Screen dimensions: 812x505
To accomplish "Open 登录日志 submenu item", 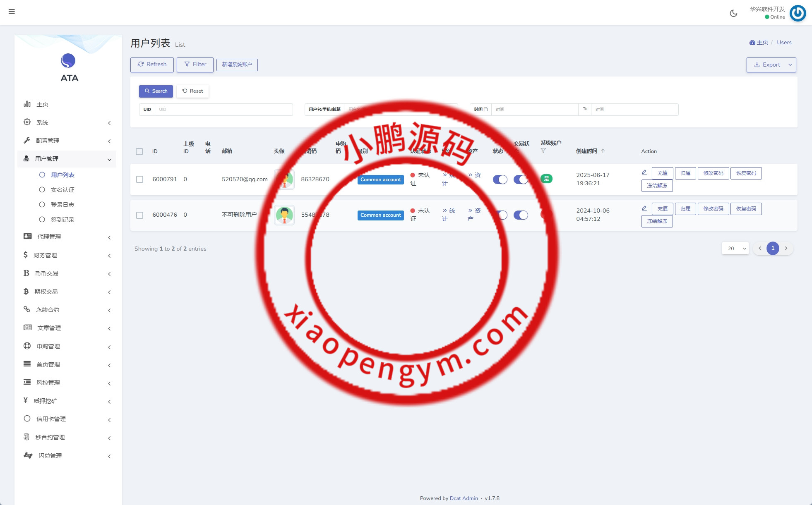I will tap(62, 205).
